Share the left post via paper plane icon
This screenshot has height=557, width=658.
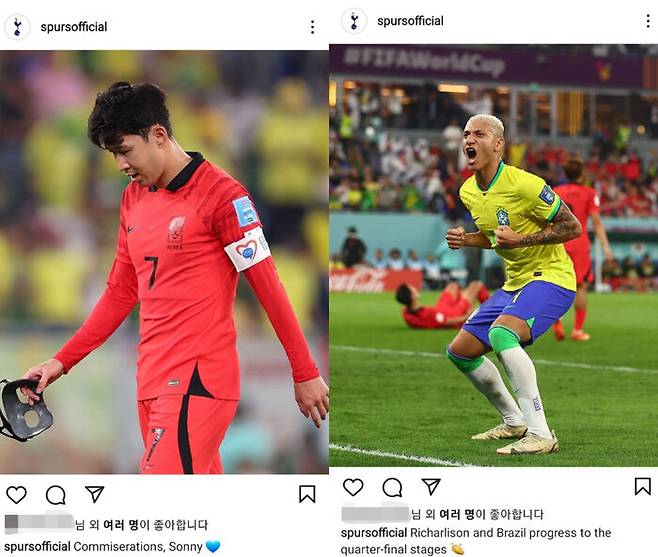94,494
